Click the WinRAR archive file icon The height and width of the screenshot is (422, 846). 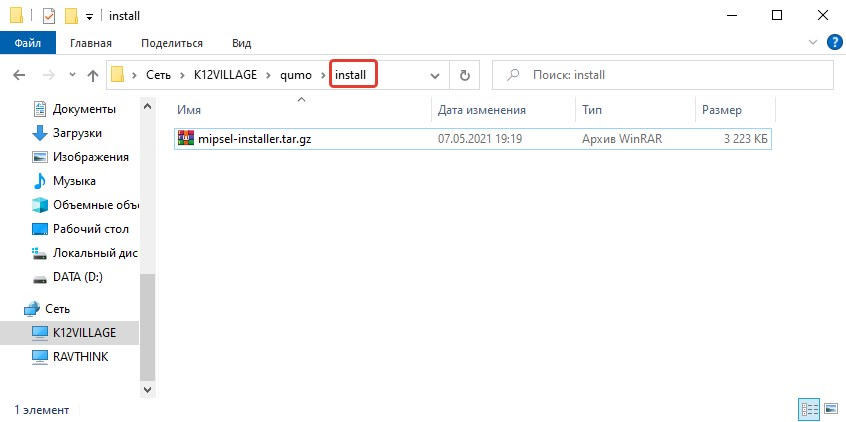coord(186,139)
